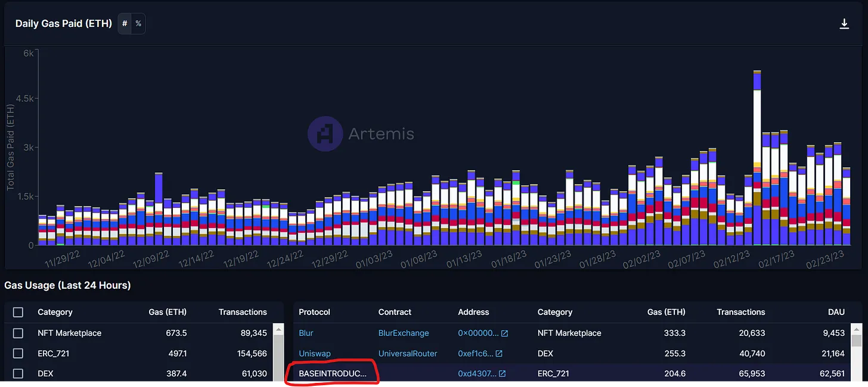Switch chart to absolute number (#) view

(x=125, y=24)
